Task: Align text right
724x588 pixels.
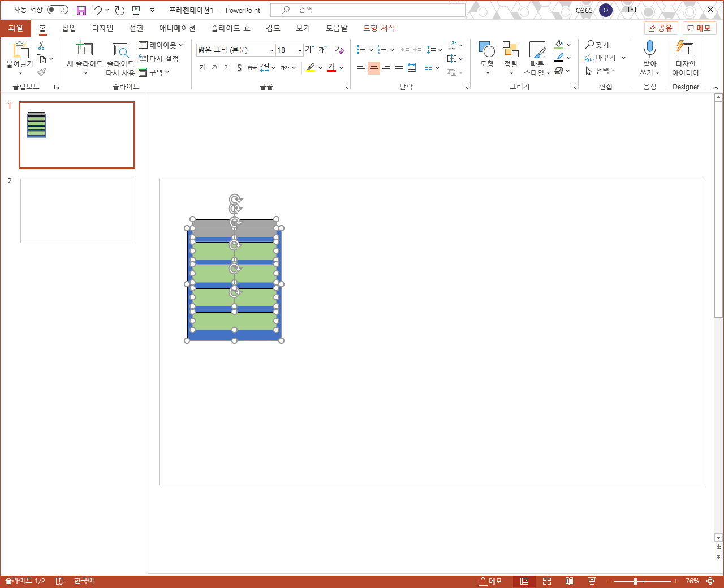Action: tap(386, 68)
